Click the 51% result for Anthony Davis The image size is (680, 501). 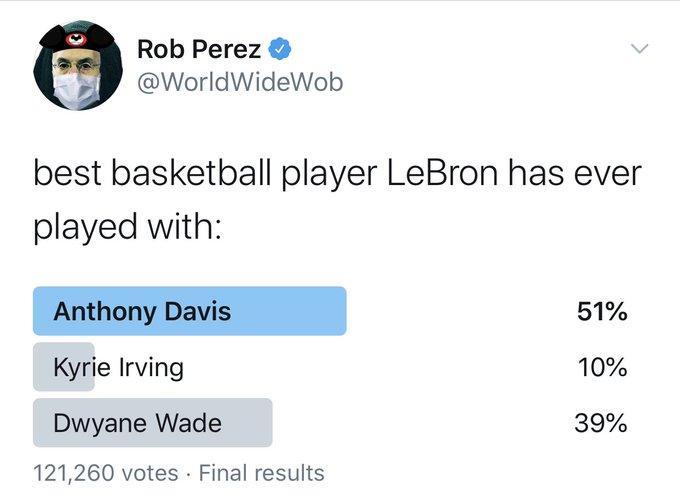(x=601, y=312)
